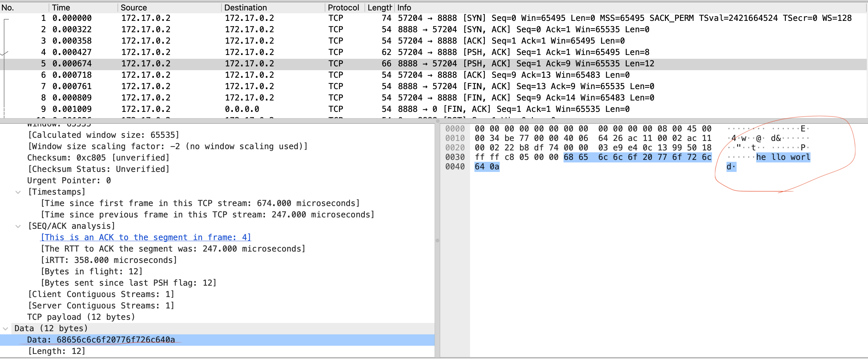
Task: Sort packets by Source column header
Action: pyautogui.click(x=133, y=7)
